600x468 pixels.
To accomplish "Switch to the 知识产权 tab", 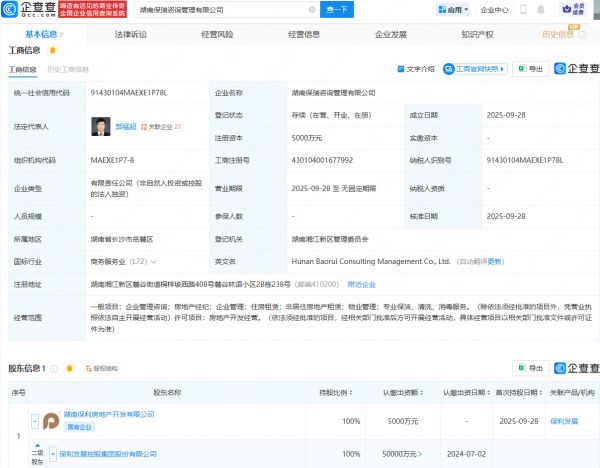I will click(479, 34).
